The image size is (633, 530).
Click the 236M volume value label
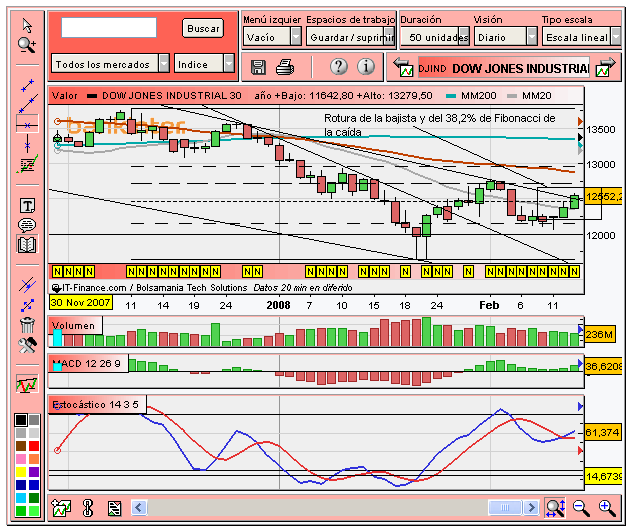click(x=599, y=334)
